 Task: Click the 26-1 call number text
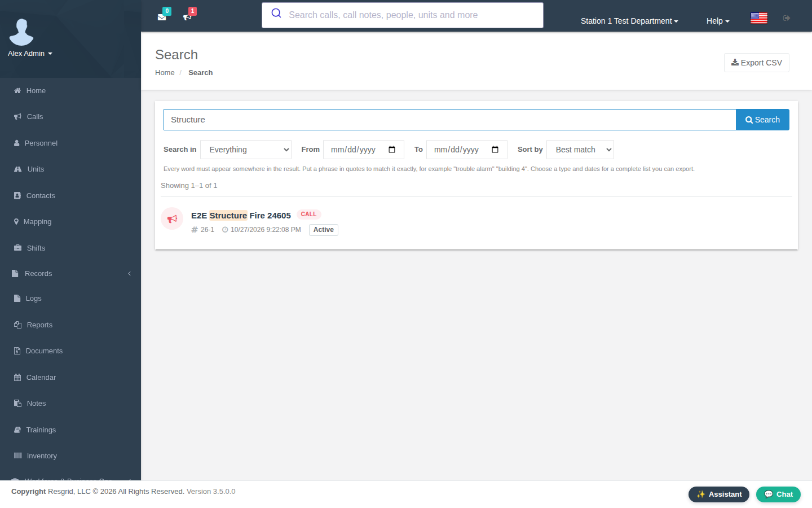click(x=208, y=230)
